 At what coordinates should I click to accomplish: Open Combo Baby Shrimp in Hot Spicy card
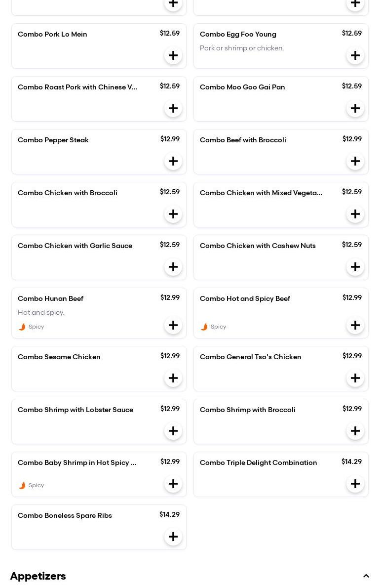point(77,463)
